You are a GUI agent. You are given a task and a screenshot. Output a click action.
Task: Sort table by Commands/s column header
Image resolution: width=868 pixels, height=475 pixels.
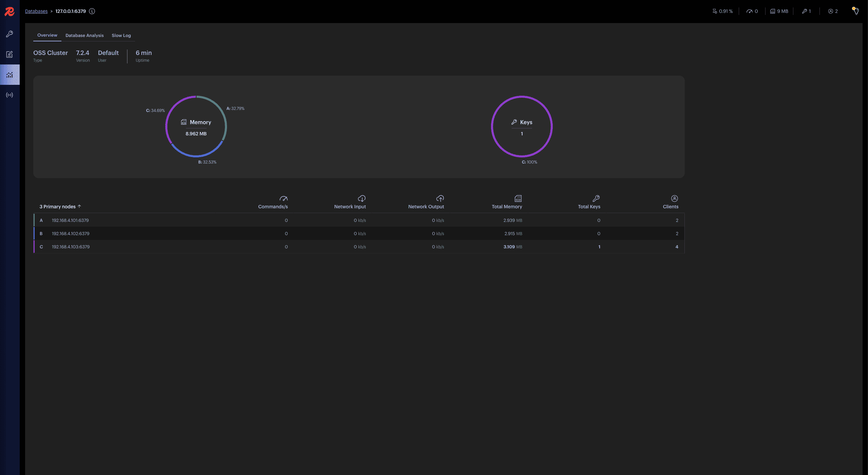(273, 206)
